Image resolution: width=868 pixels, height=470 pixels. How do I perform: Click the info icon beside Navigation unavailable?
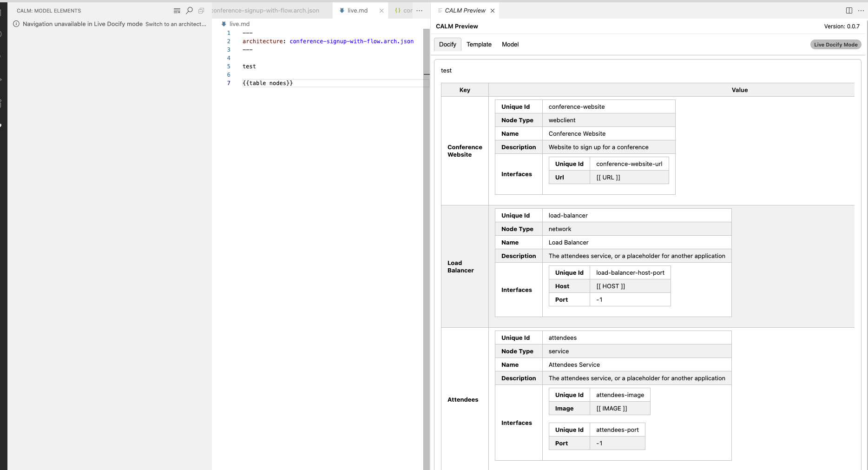[16, 24]
